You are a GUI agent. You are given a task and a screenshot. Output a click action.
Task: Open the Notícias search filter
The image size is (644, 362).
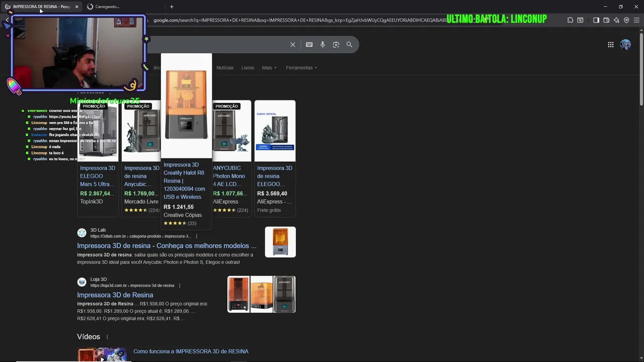(225, 68)
